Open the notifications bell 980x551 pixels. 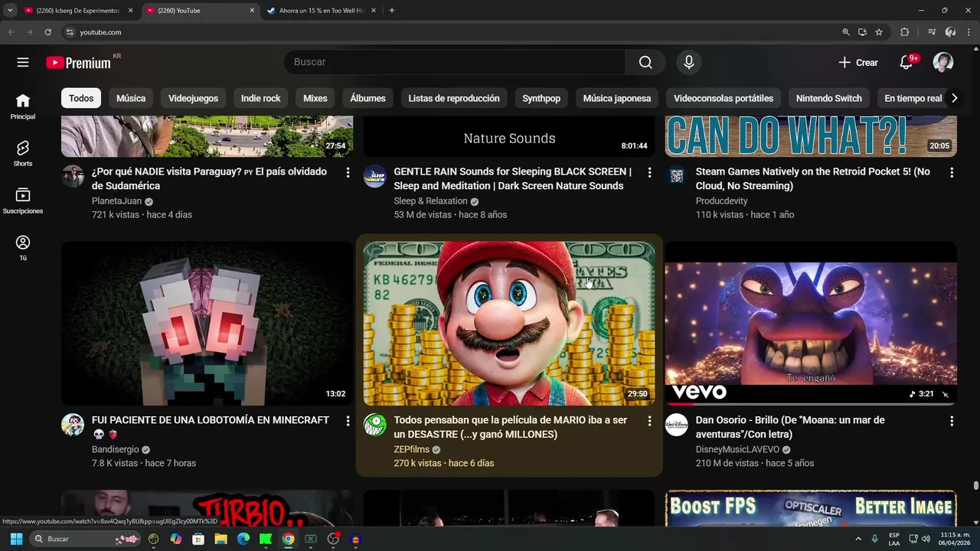906,63
